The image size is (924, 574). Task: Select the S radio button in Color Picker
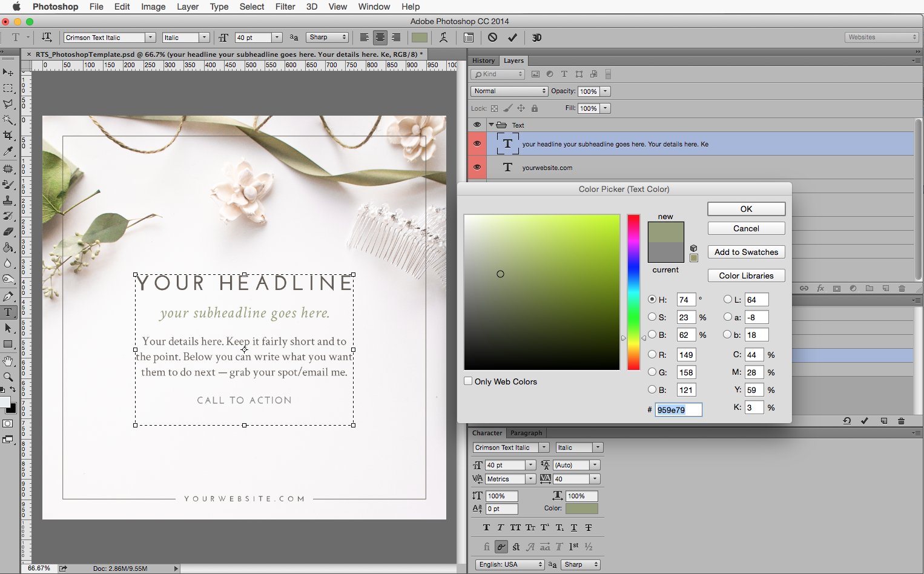point(652,317)
